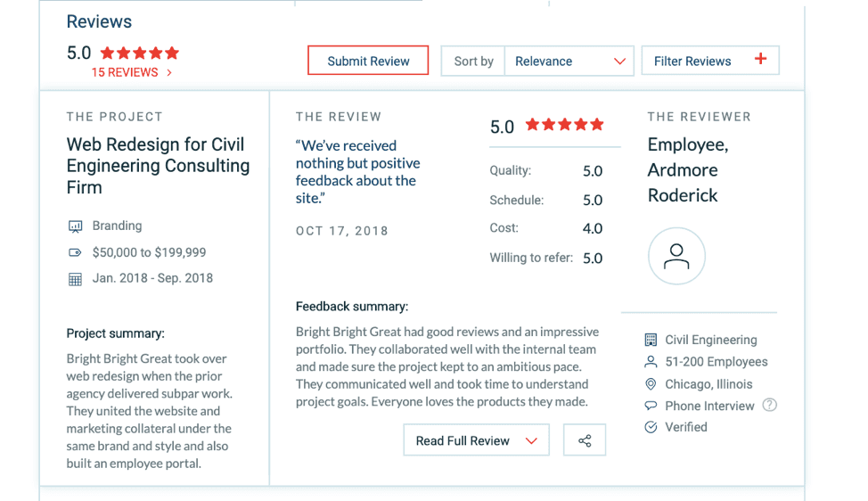
Task: Expand Read Full Review
Action: click(476, 440)
